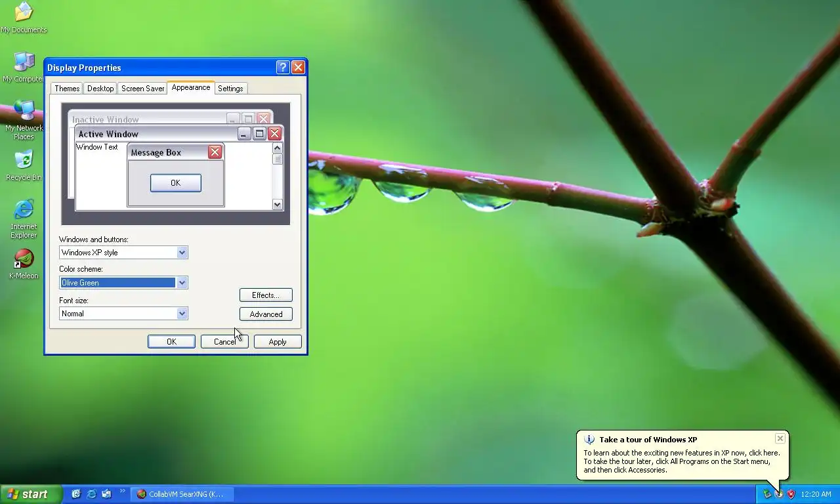Expand hidden quick launch items chevron
This screenshot has height=504, width=840.
tap(122, 491)
